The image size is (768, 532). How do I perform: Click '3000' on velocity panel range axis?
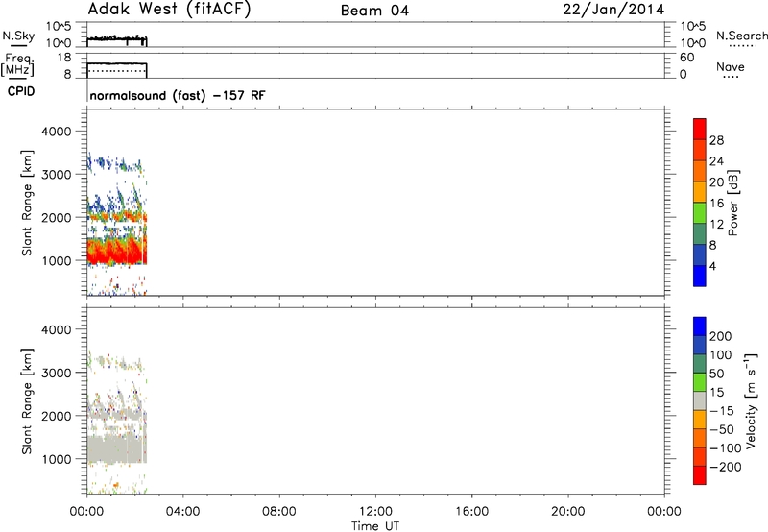point(57,373)
